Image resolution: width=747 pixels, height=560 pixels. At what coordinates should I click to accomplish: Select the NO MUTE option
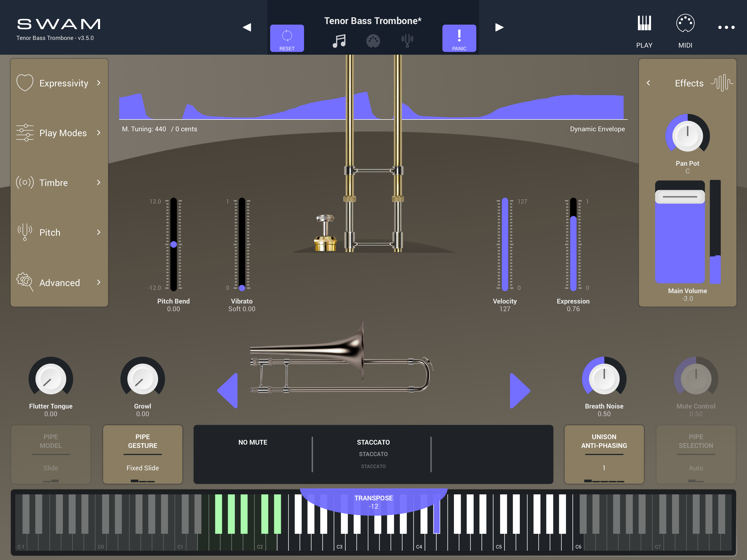pos(253,442)
